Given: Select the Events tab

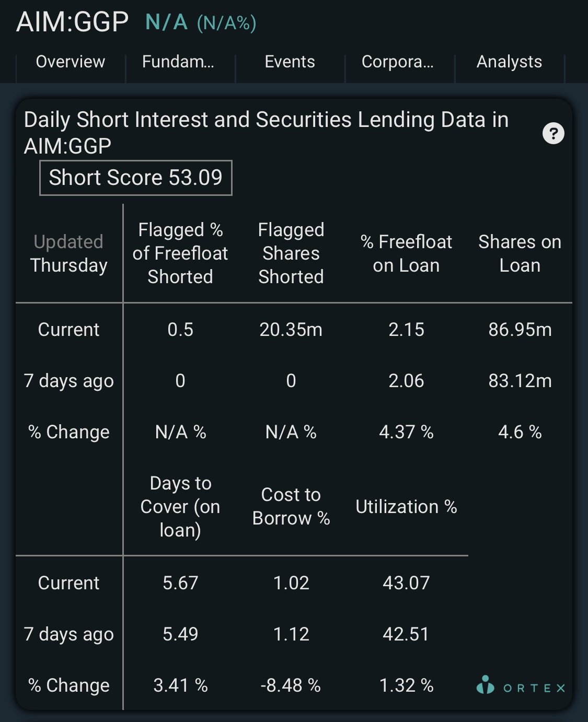Looking at the screenshot, I should coord(290,62).
